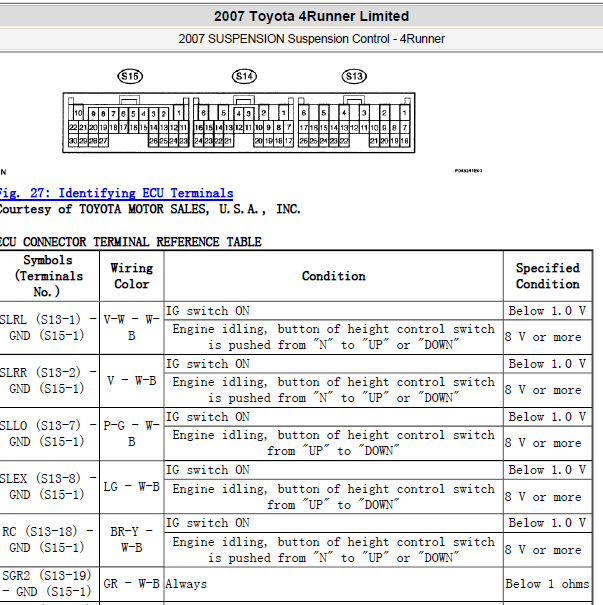Select the RC (S13-18) - GND (S15-1) cell

click(49, 540)
